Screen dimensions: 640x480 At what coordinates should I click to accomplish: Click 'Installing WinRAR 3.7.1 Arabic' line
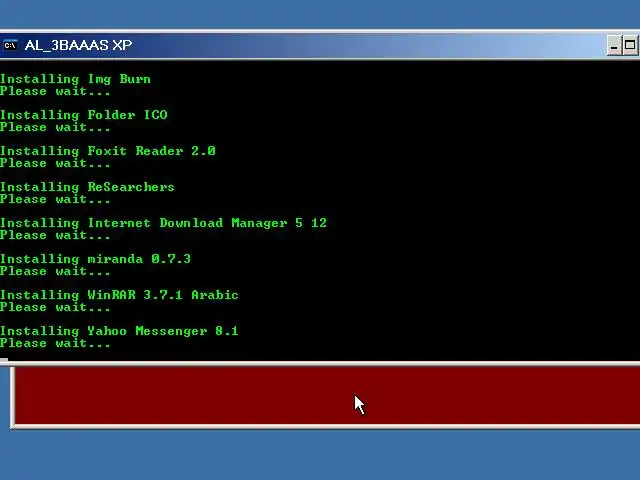click(119, 295)
